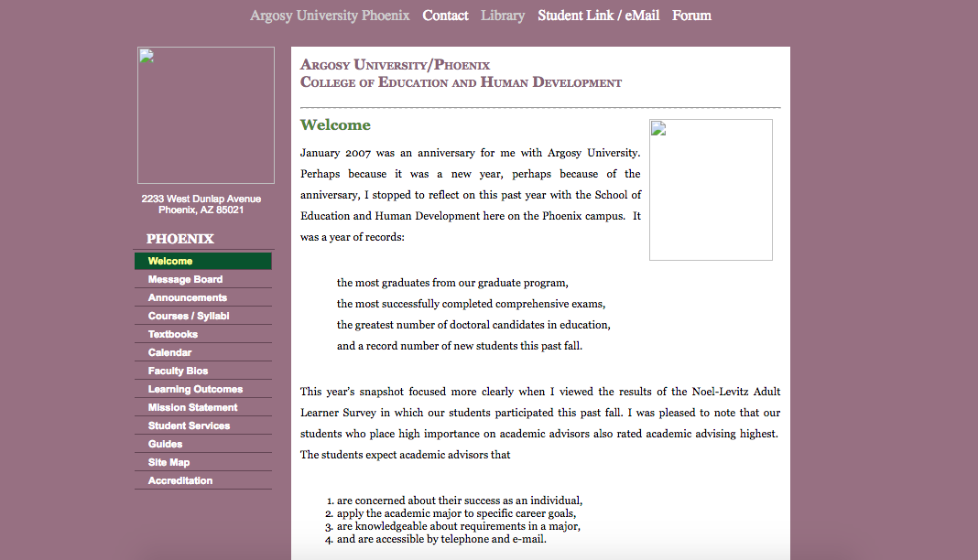The image size is (978, 560).
Task: Open the Calendar menu item
Action: [x=203, y=352]
